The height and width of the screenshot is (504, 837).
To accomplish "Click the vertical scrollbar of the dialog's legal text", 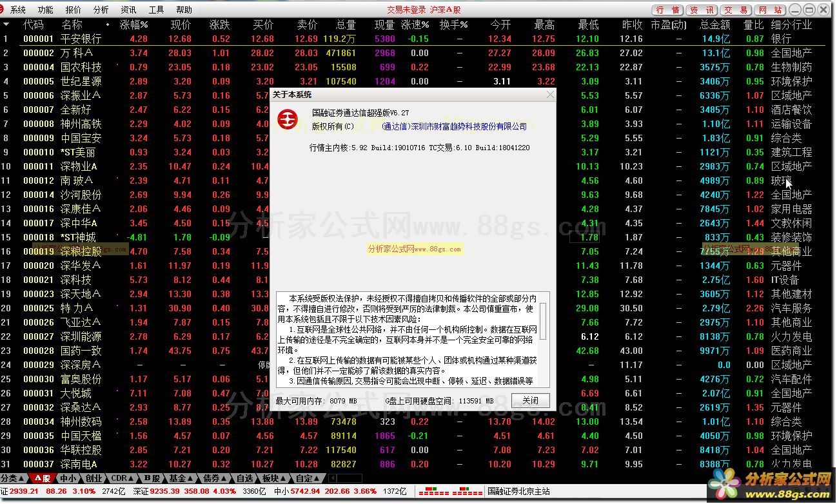I will pos(544,340).
